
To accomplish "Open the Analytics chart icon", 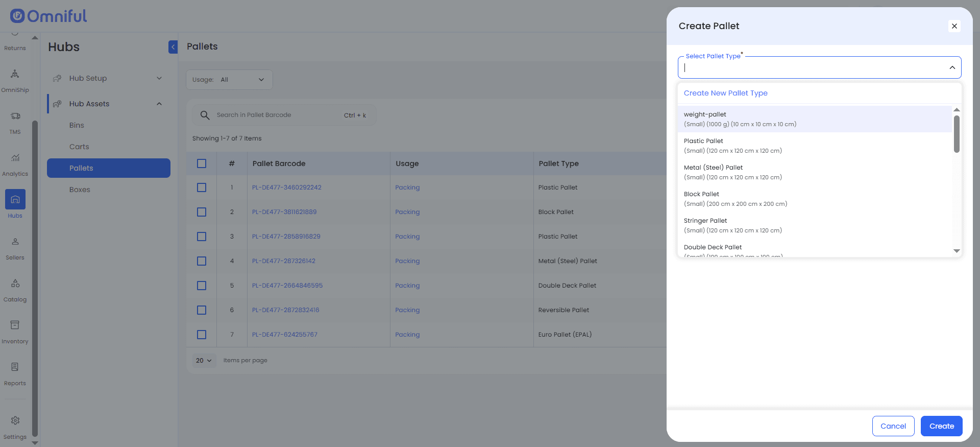I will pos(15,158).
